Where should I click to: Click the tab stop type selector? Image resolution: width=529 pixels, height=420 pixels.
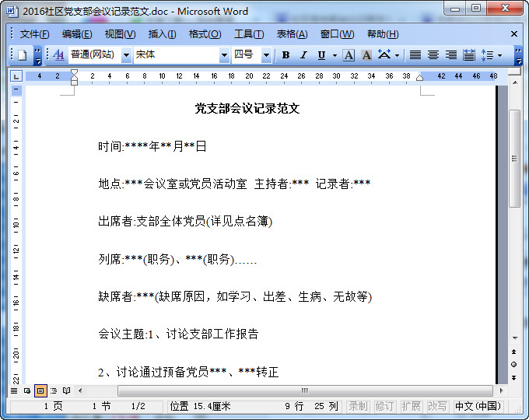point(16,76)
